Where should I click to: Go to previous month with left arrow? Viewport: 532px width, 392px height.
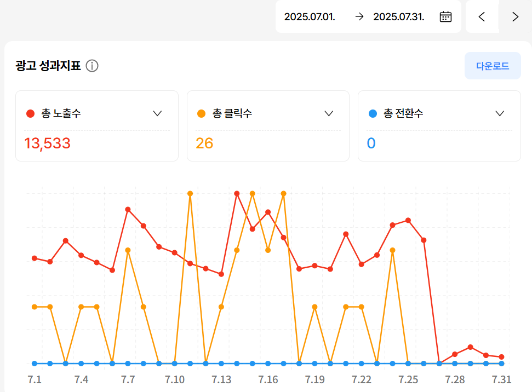click(482, 16)
